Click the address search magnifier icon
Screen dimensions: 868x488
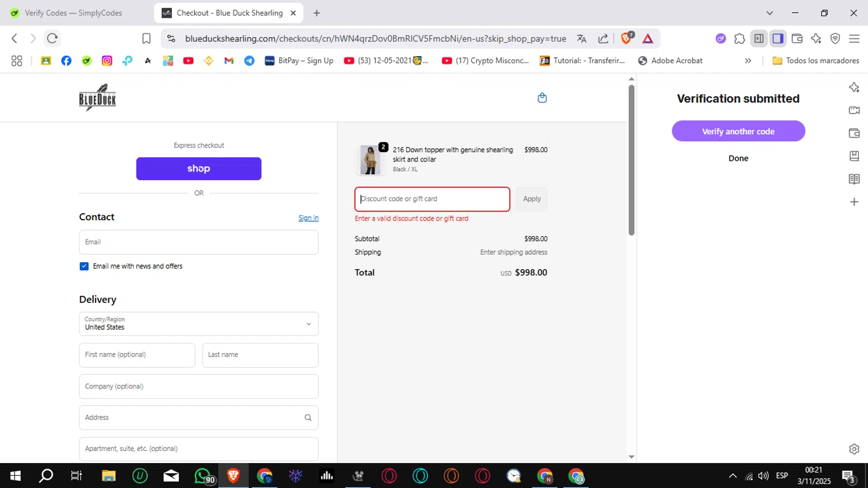click(308, 417)
